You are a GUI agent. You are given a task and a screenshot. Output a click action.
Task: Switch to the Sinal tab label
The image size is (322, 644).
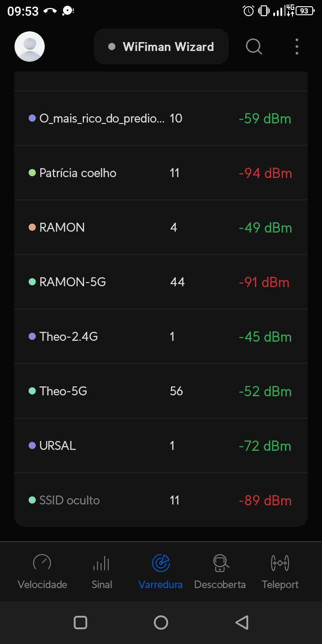coord(102,585)
